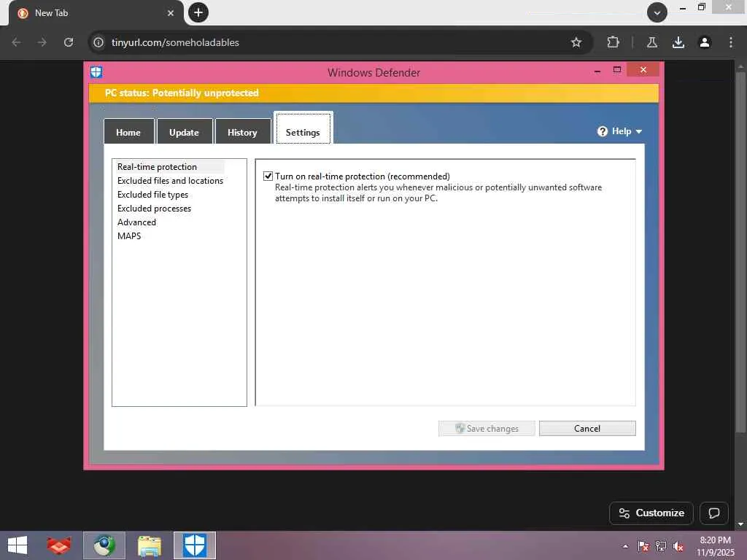Image resolution: width=747 pixels, height=560 pixels.
Task: Open the browser Extensions puzzle icon
Action: click(613, 42)
